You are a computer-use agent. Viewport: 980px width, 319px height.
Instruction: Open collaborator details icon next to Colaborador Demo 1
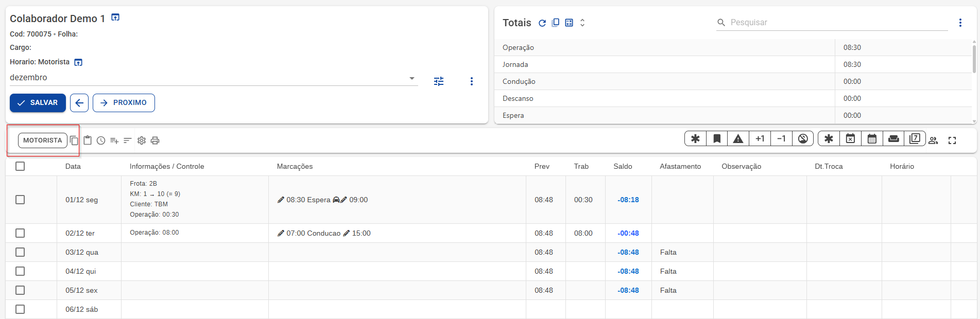click(x=115, y=17)
